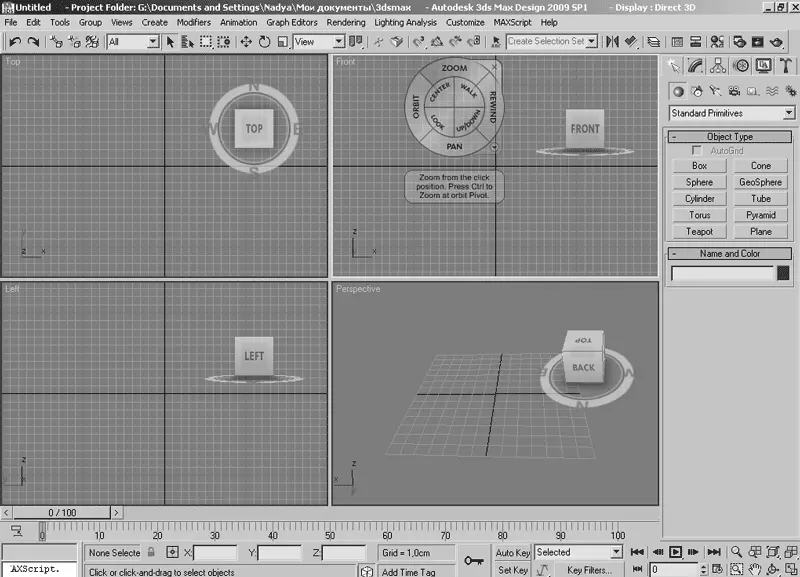
Task: Select Shapes category icon
Action: click(697, 91)
